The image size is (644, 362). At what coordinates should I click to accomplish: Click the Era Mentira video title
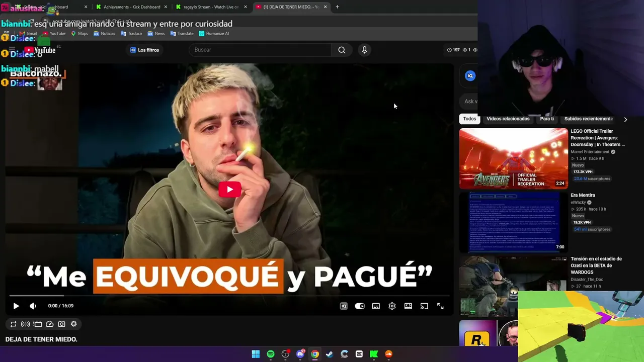tap(583, 195)
